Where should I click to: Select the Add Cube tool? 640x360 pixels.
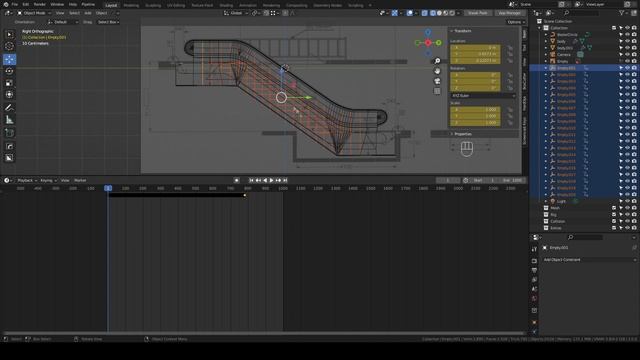[9, 133]
